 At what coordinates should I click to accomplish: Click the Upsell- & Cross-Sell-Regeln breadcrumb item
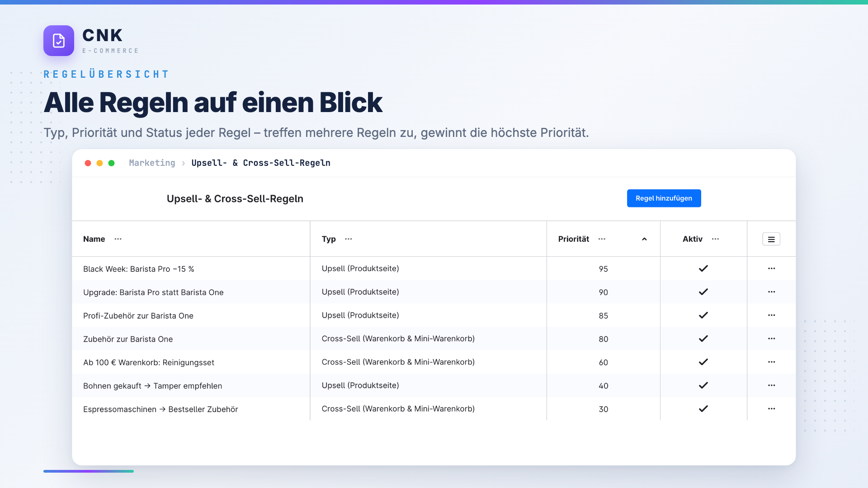click(x=261, y=163)
